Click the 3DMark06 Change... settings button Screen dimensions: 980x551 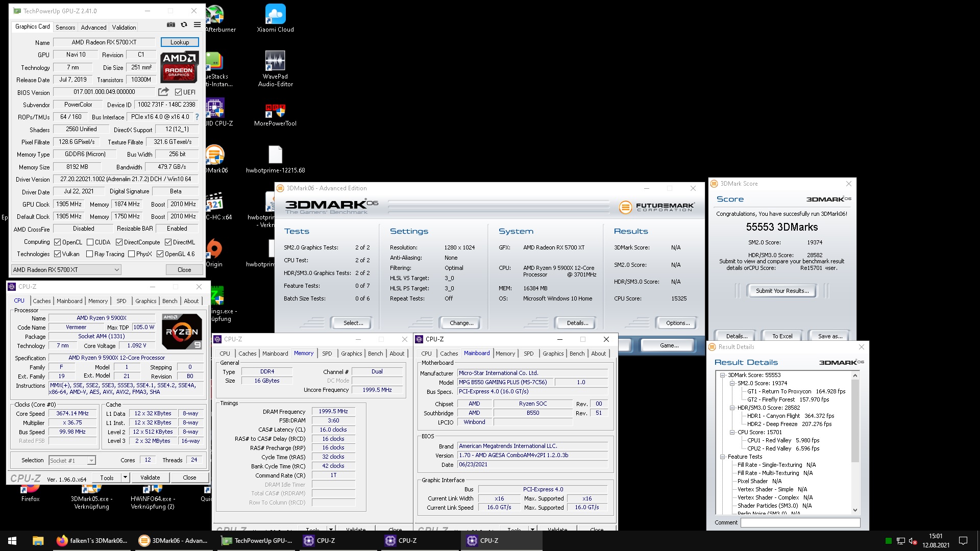point(461,323)
